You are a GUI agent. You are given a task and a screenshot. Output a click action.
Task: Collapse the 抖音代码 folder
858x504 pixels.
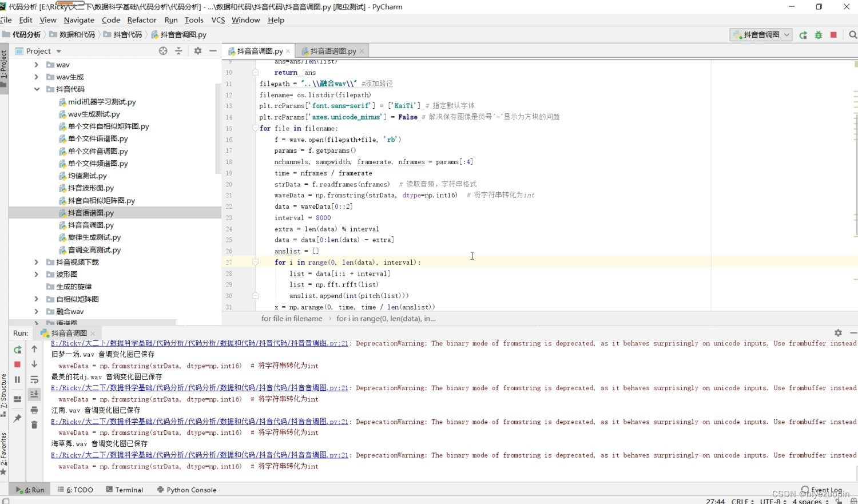pyautogui.click(x=37, y=89)
